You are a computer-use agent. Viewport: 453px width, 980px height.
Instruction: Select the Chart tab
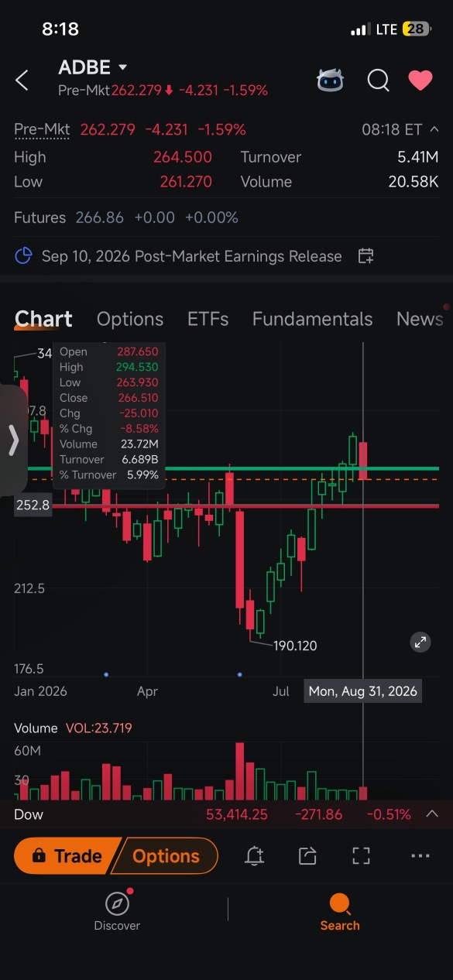(x=43, y=319)
